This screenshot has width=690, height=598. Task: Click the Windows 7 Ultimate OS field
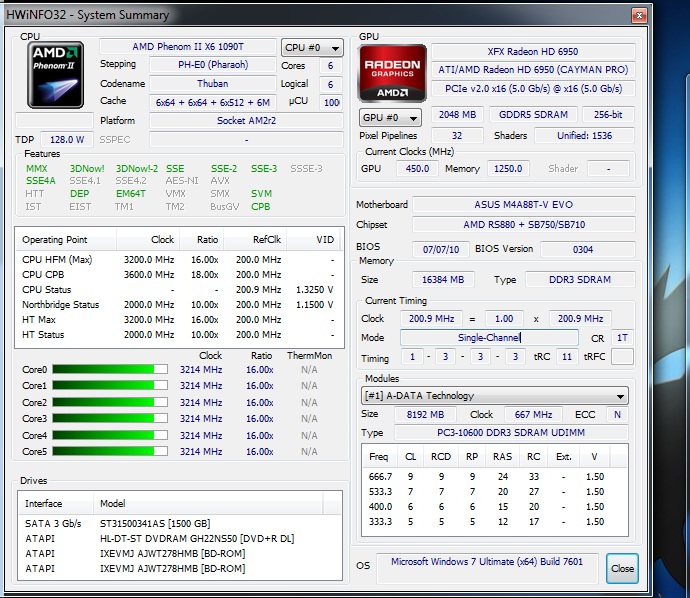click(487, 568)
